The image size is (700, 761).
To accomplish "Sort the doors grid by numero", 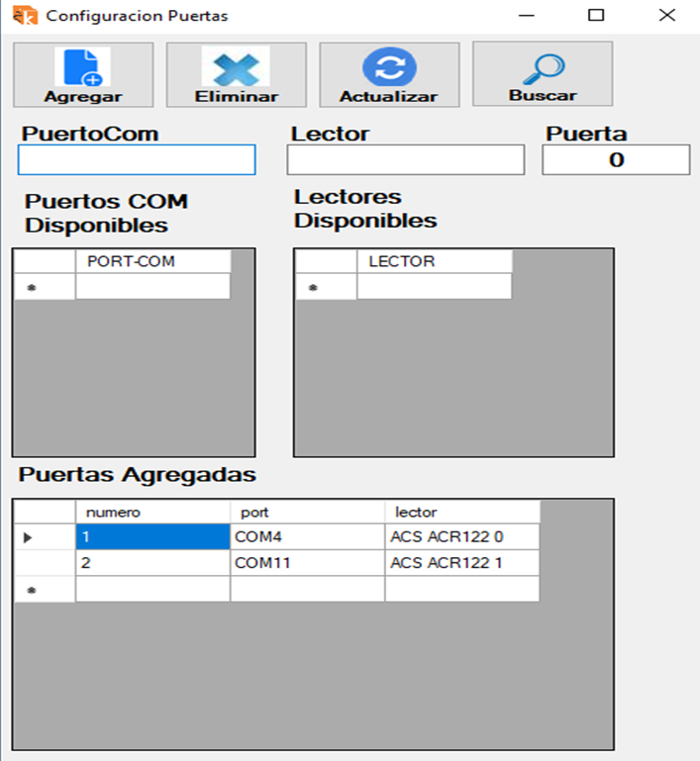I will [152, 512].
